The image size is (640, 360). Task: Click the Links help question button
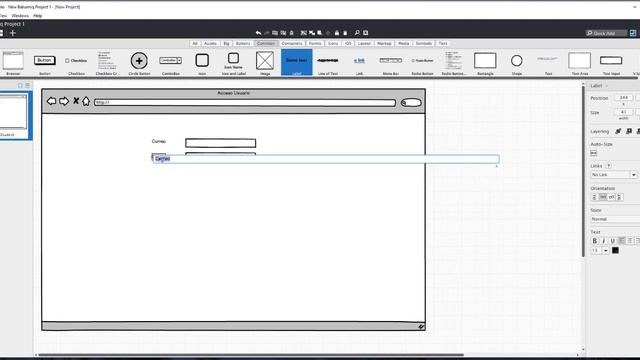609,166
